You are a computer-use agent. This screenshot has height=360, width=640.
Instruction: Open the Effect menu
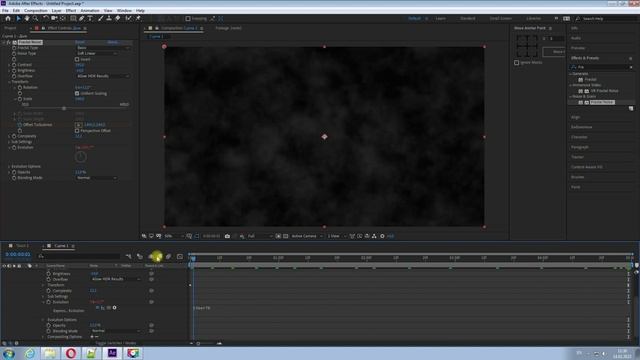tap(71, 11)
